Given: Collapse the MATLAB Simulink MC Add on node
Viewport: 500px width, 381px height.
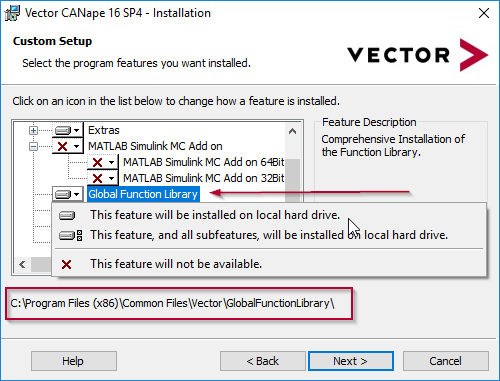Looking at the screenshot, I should point(33,146).
